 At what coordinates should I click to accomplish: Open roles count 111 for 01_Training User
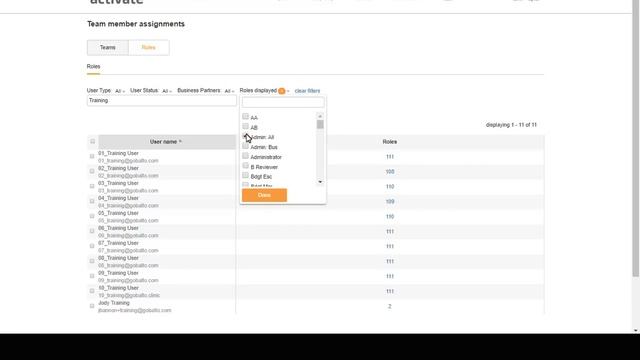coord(390,157)
